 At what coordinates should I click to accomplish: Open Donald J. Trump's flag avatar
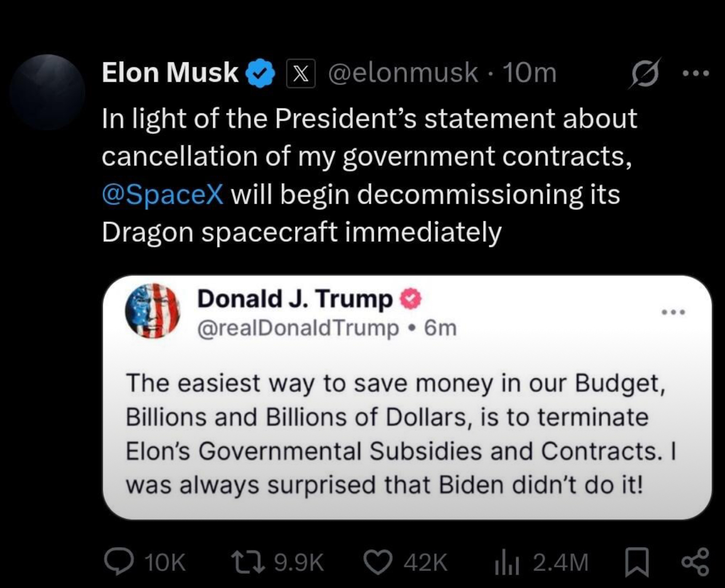[x=152, y=311]
